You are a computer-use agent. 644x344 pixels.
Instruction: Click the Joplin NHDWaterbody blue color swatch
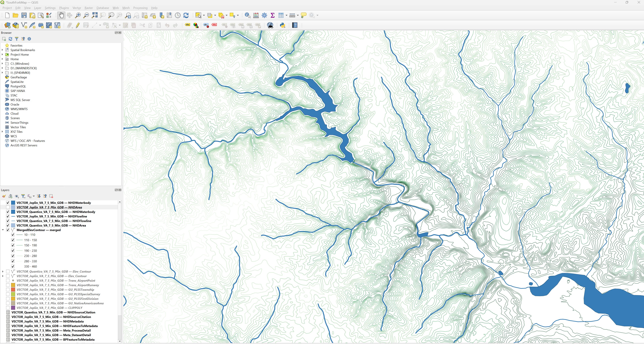(13, 203)
